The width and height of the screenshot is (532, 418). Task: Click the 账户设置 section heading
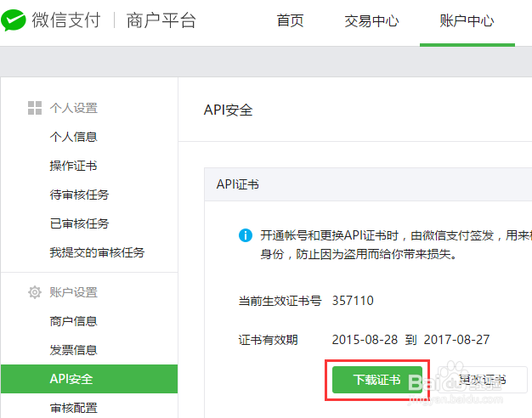[x=74, y=292]
